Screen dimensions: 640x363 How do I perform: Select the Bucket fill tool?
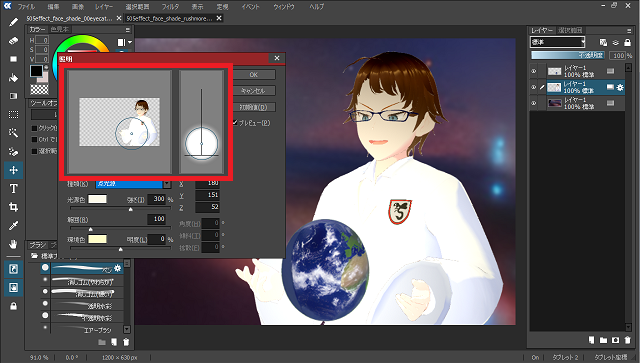point(13,78)
